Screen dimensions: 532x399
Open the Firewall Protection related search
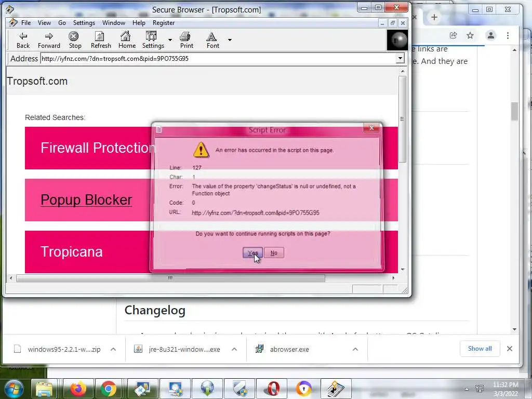(97, 148)
